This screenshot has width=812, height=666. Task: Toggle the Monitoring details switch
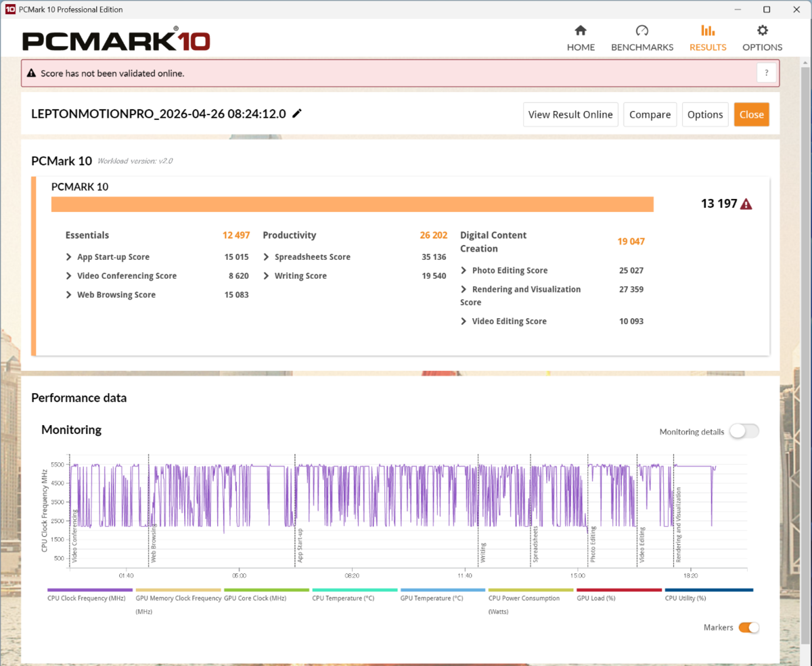tap(744, 431)
